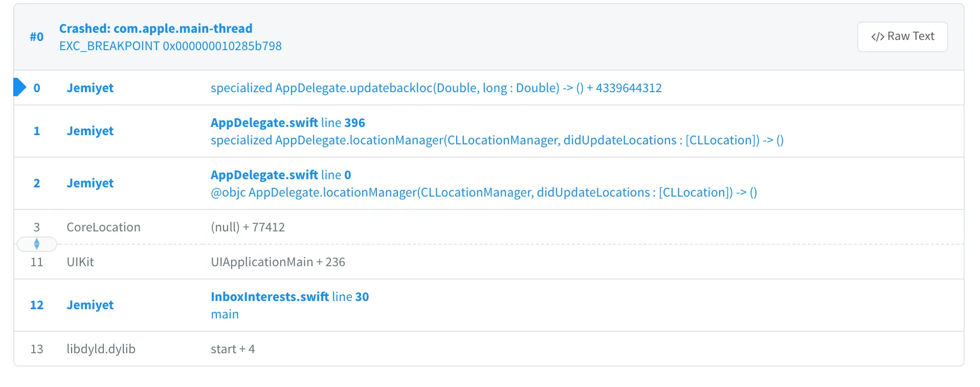Open the AppDelegate.swift line 0 link

click(280, 175)
